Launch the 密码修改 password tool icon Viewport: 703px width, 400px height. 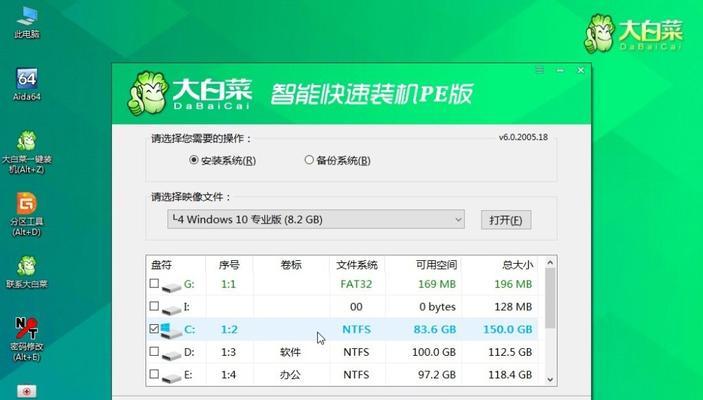pos(27,339)
